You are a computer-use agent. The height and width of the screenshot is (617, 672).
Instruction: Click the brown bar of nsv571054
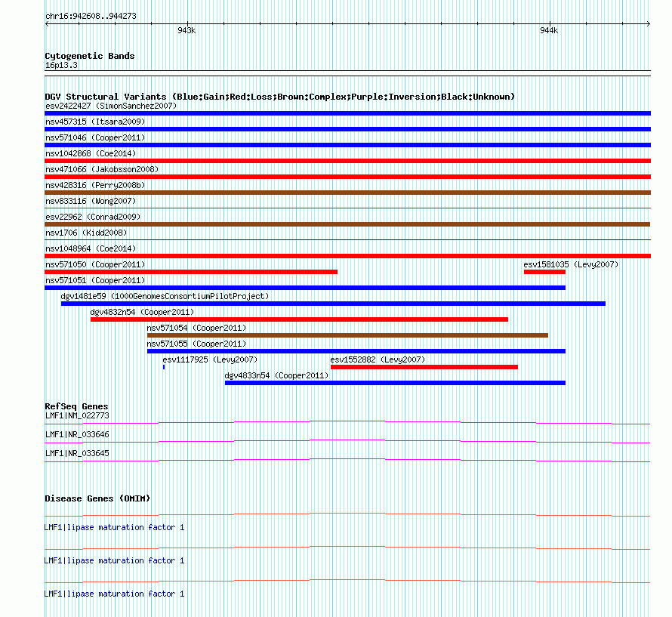tap(347, 335)
